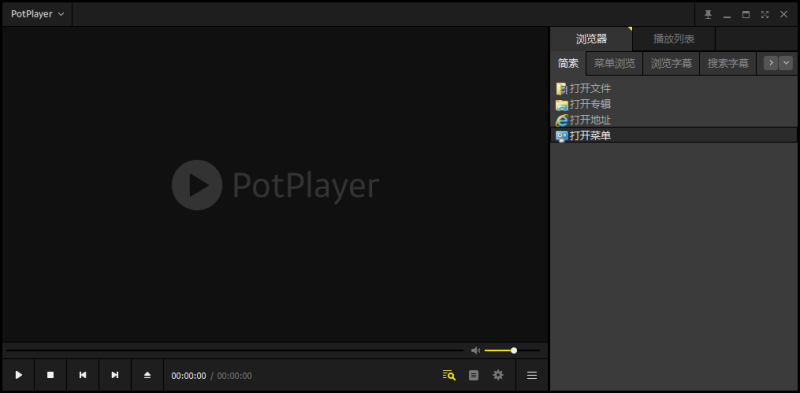Click the total duration 00:00:00 display
The image size is (800, 393).
235,376
